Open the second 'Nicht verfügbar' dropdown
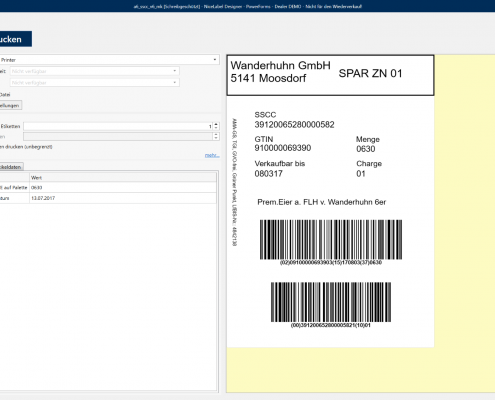This screenshot has width=495, height=400. point(95,82)
